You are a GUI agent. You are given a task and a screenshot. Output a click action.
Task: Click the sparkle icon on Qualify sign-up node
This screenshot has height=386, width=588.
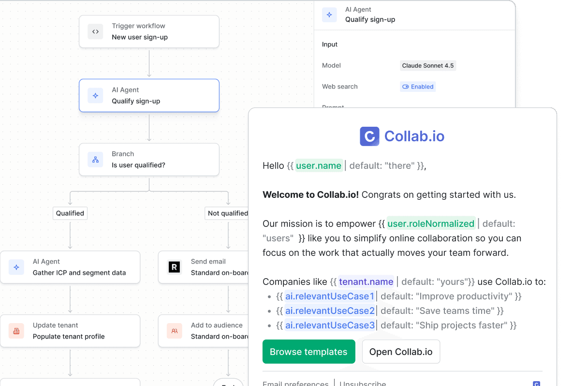point(95,95)
